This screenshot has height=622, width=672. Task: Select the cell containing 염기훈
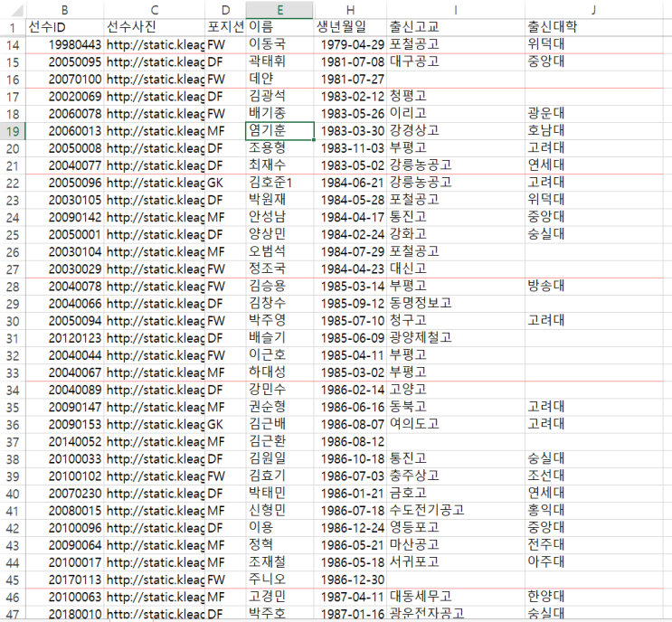pyautogui.click(x=279, y=131)
